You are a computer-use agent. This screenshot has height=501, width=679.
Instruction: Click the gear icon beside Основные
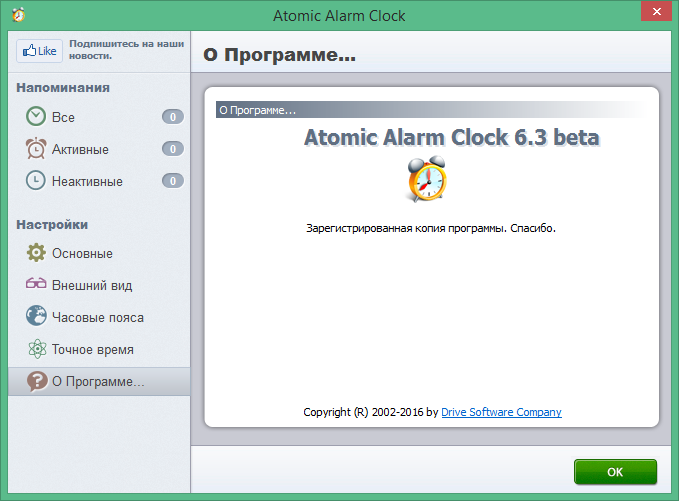coord(36,252)
